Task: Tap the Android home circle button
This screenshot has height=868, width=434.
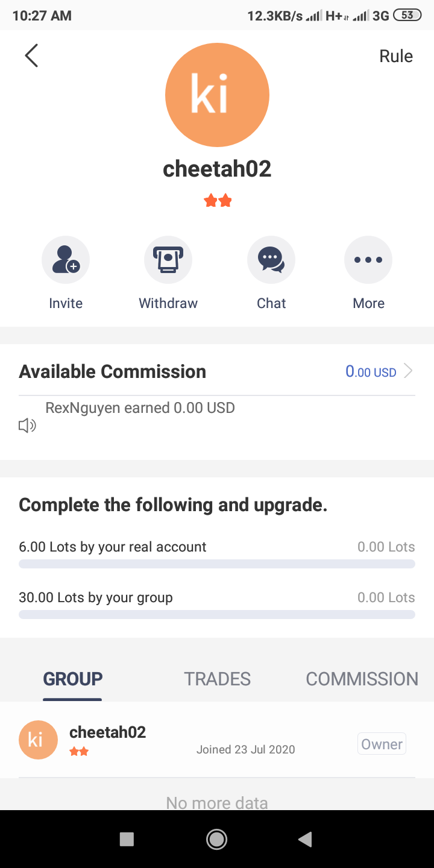Action: point(216,838)
